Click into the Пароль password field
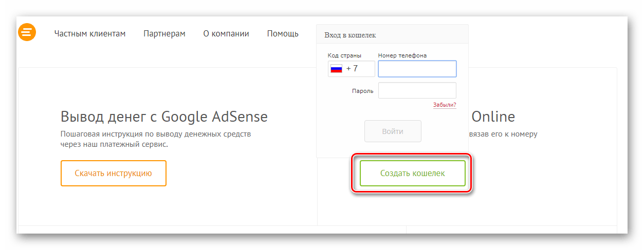The width and height of the screenshot is (644, 250). [417, 90]
